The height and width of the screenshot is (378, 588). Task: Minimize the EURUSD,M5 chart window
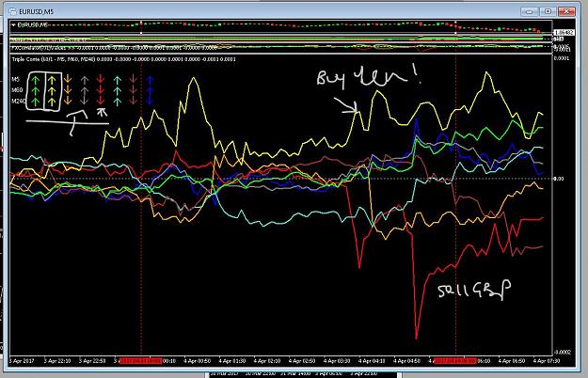tap(529, 11)
